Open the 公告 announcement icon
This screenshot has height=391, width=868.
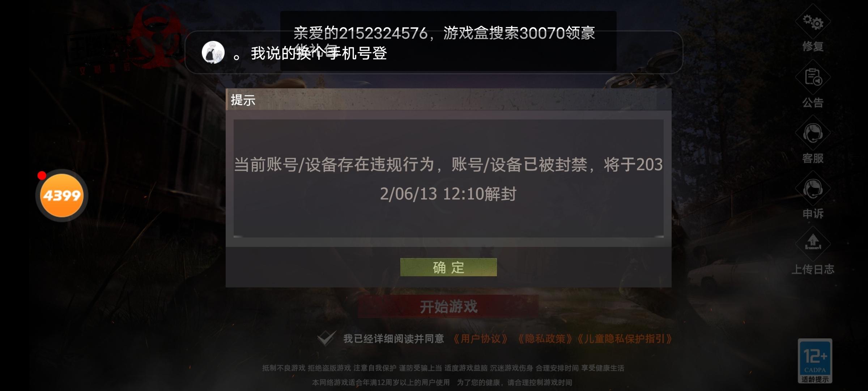(813, 77)
